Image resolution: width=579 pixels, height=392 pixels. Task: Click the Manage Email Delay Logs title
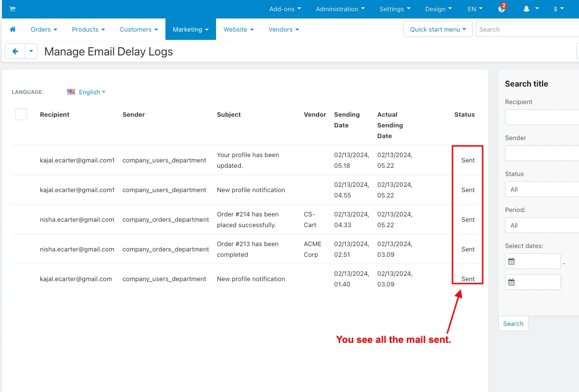pos(109,52)
